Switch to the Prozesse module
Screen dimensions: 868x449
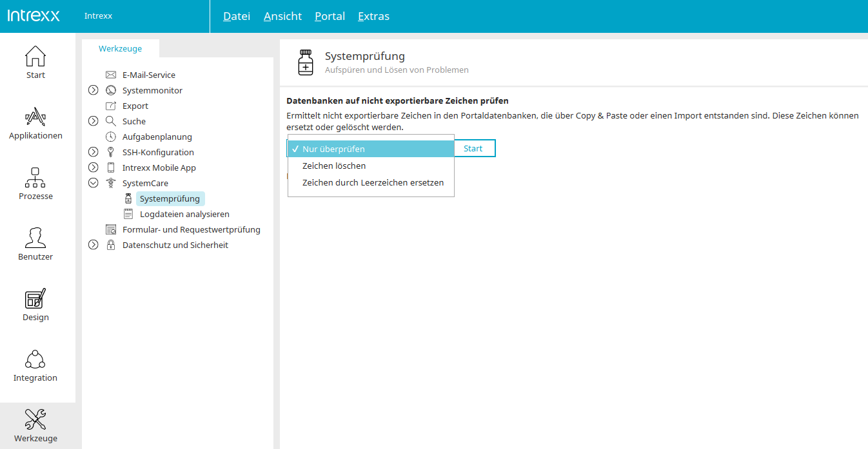pos(35,178)
